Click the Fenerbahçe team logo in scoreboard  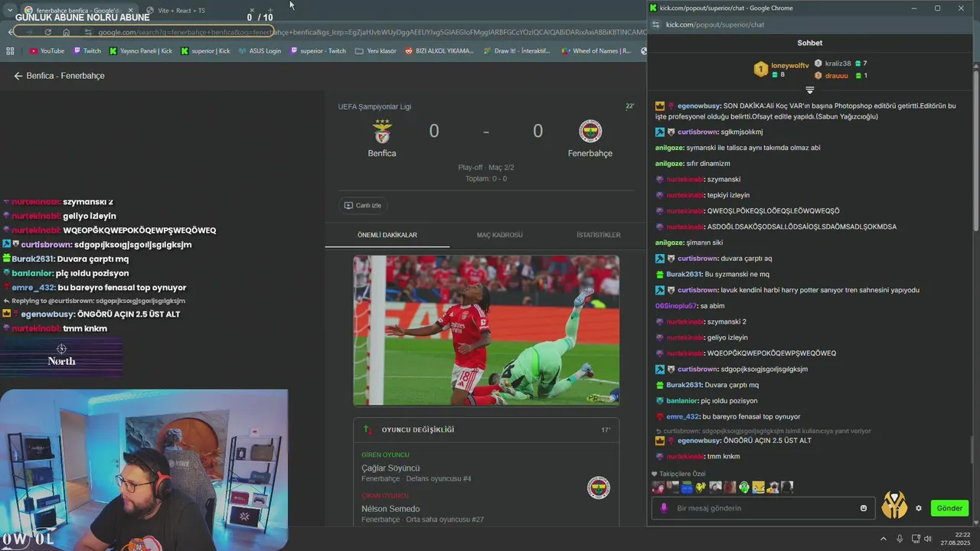click(590, 132)
